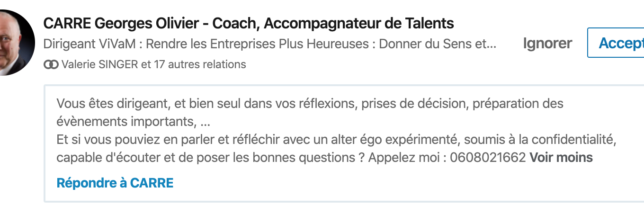Click the line évènements importants

click(x=133, y=122)
